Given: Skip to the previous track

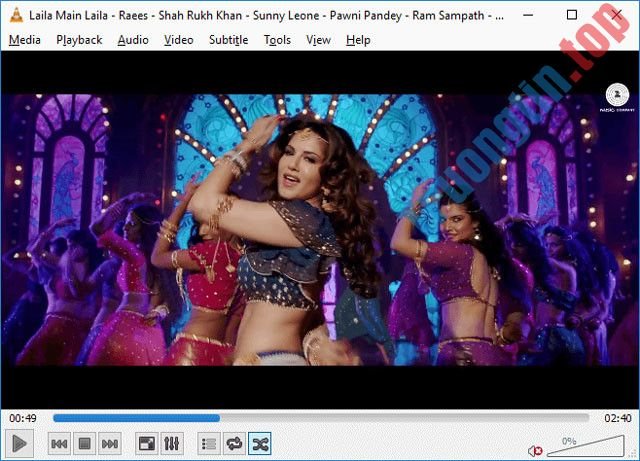Looking at the screenshot, I should (59, 443).
